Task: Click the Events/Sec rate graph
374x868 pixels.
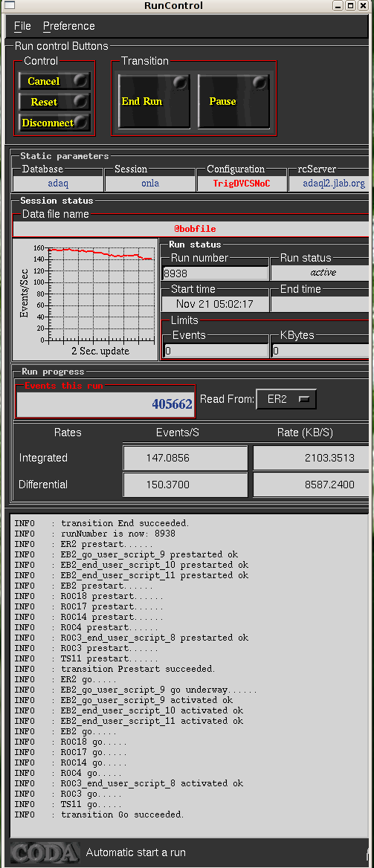Action: pos(85,299)
